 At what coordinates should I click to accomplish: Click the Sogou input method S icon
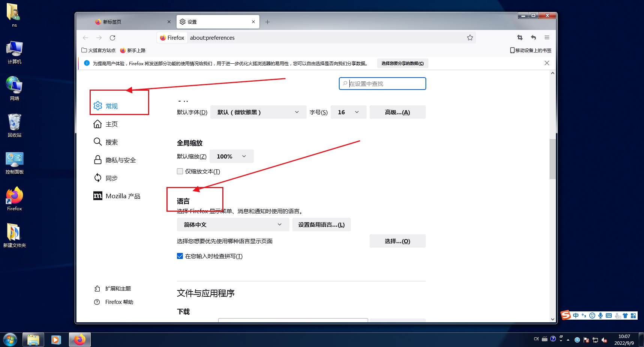coord(566,316)
